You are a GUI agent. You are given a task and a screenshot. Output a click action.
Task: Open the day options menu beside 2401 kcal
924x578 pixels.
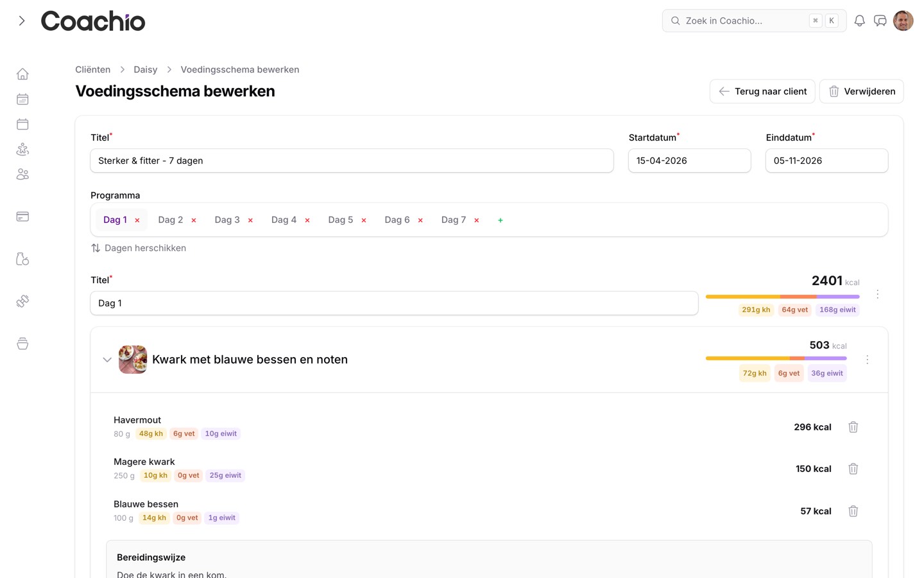coord(877,294)
